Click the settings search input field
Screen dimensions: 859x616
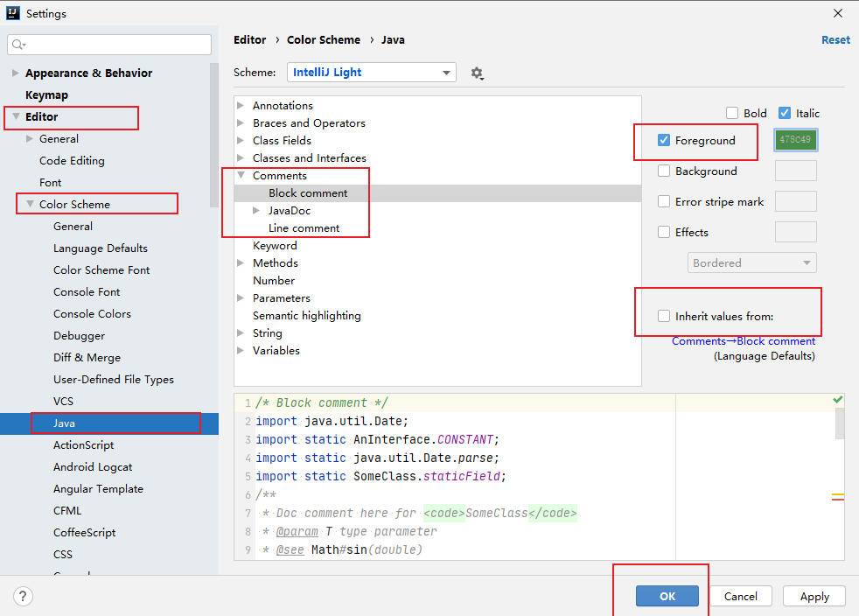point(109,45)
